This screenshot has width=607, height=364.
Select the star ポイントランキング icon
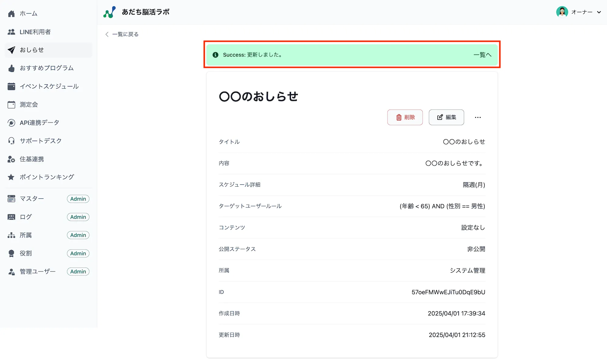11,177
